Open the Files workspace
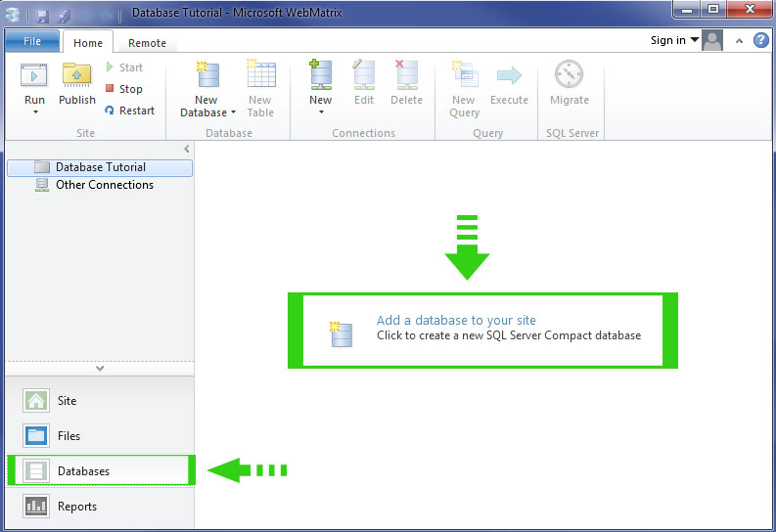The height and width of the screenshot is (532, 776). tap(100, 435)
